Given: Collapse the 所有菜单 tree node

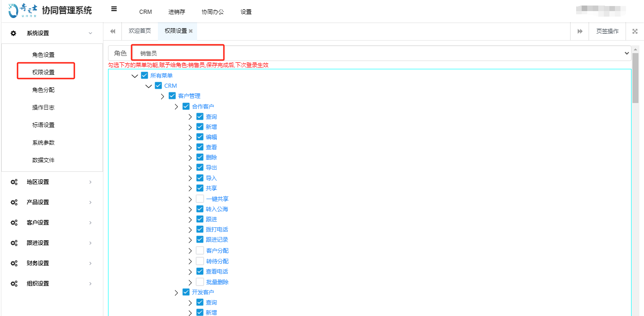Looking at the screenshot, I should 134,75.
